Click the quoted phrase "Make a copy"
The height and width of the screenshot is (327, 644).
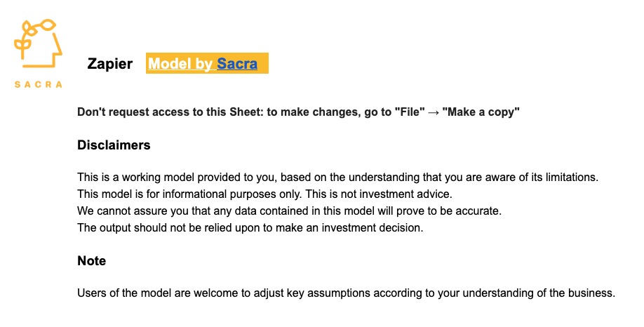pyautogui.click(x=481, y=112)
